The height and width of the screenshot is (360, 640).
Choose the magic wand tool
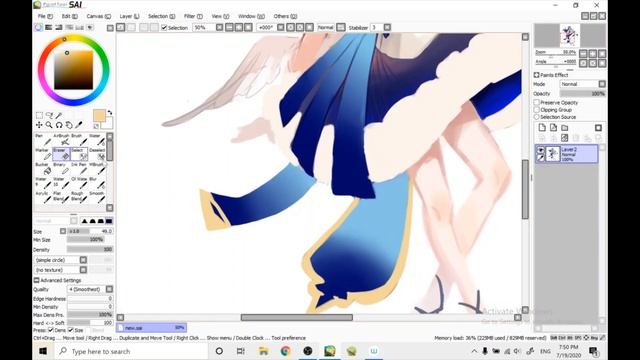tap(59, 116)
